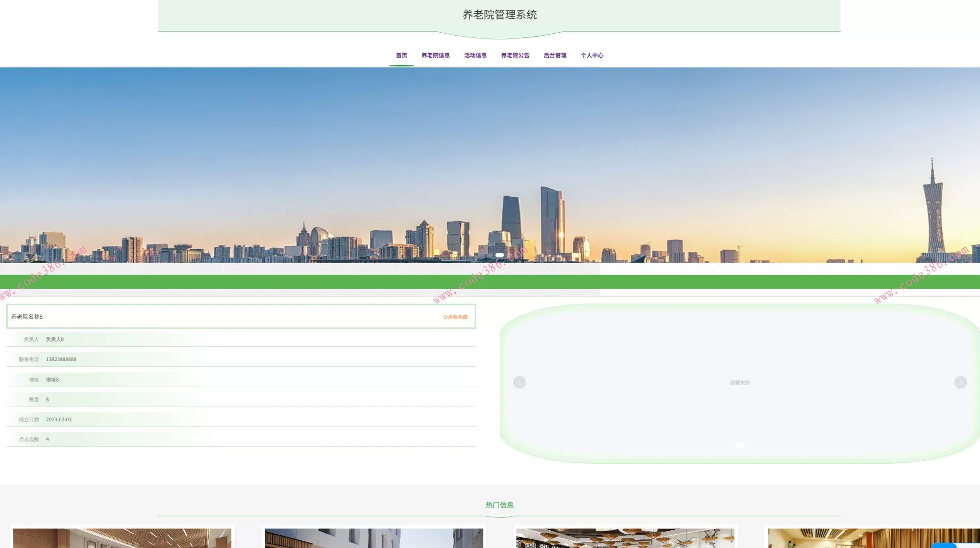This screenshot has width=980, height=548.
Task: Click the city skyline banner image
Action: pyautogui.click(x=490, y=165)
